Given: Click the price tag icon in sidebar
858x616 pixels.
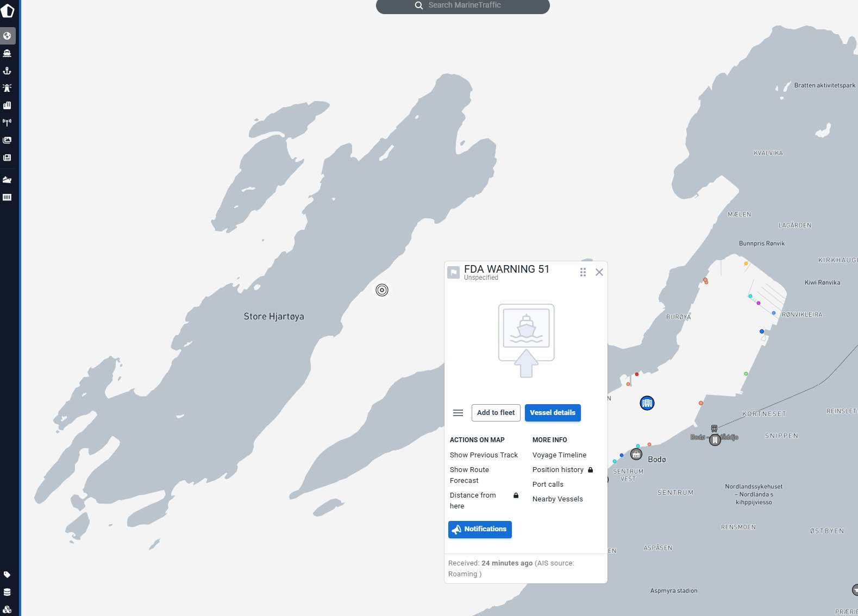Looking at the screenshot, I should (x=7, y=575).
